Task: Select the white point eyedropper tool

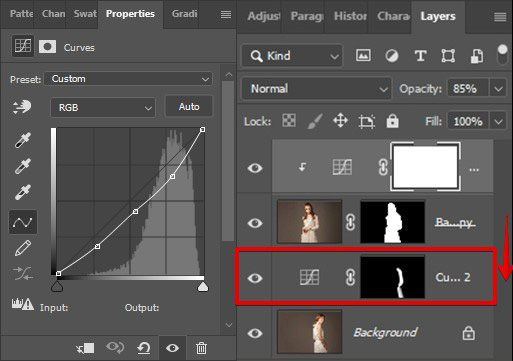Action: point(23,192)
